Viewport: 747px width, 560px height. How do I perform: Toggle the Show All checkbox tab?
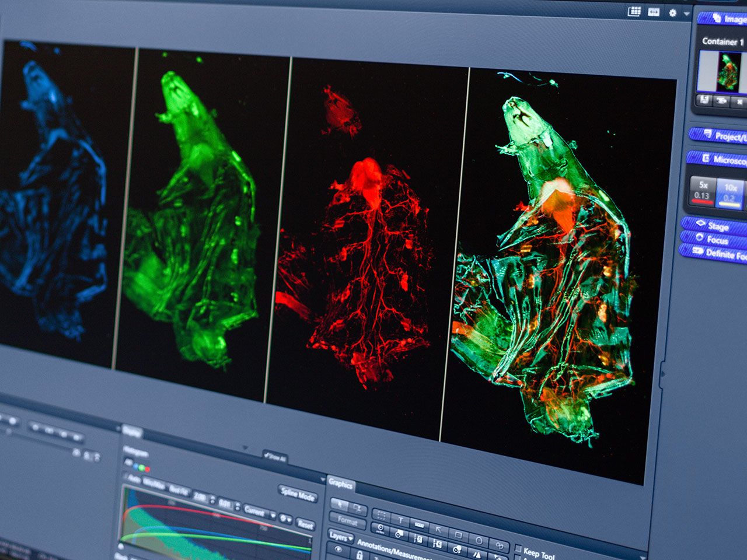tap(275, 457)
